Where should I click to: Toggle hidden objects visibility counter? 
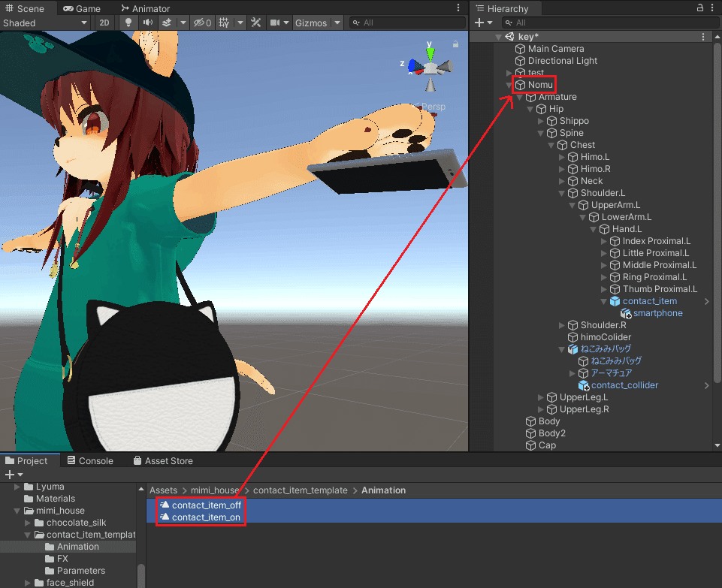pos(202,23)
